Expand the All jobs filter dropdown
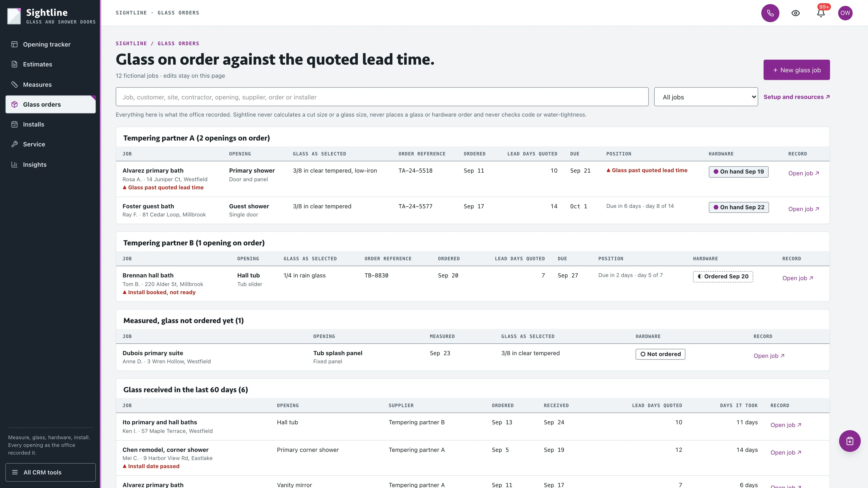Viewport: 868px width, 488px height. click(706, 97)
